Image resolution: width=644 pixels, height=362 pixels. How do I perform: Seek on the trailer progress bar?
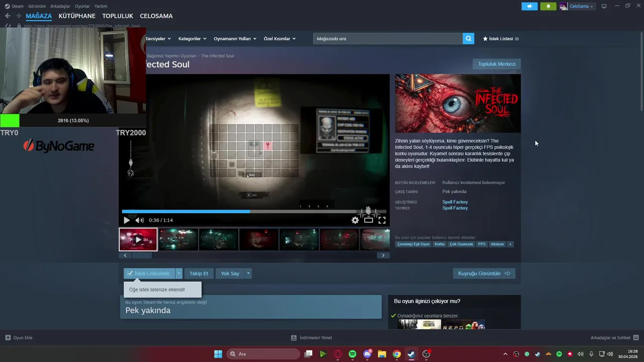(254, 212)
